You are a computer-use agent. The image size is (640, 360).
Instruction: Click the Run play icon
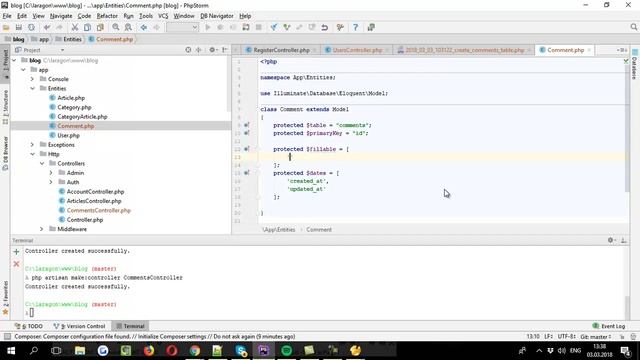pos(208,27)
